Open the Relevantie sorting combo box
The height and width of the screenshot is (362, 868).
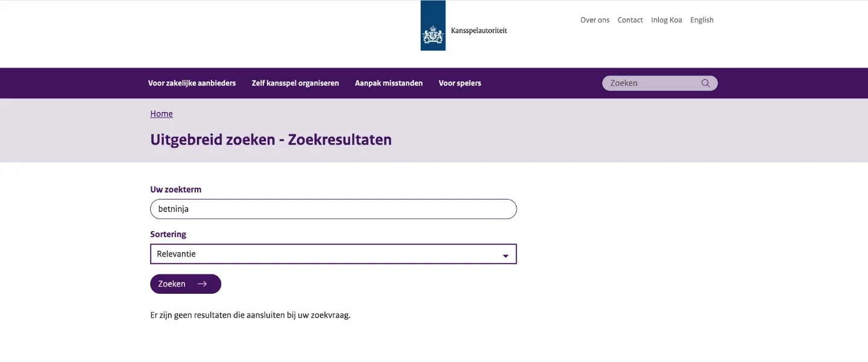333,254
